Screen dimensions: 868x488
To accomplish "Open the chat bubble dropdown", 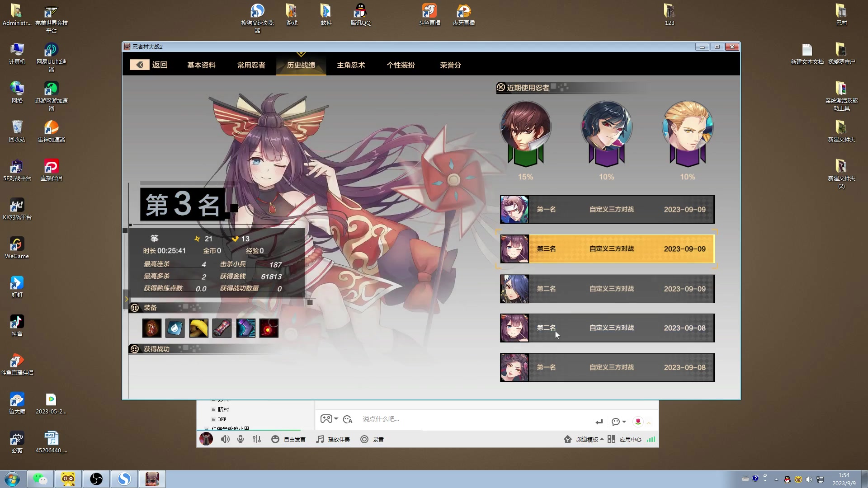I will 618,422.
